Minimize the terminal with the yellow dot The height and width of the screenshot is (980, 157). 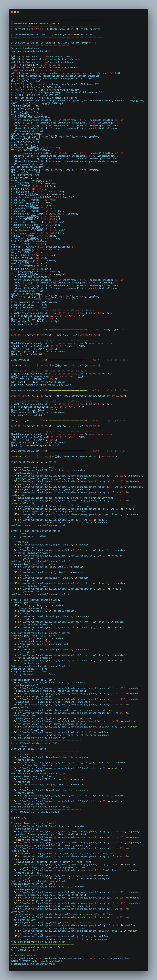pos(15,12)
